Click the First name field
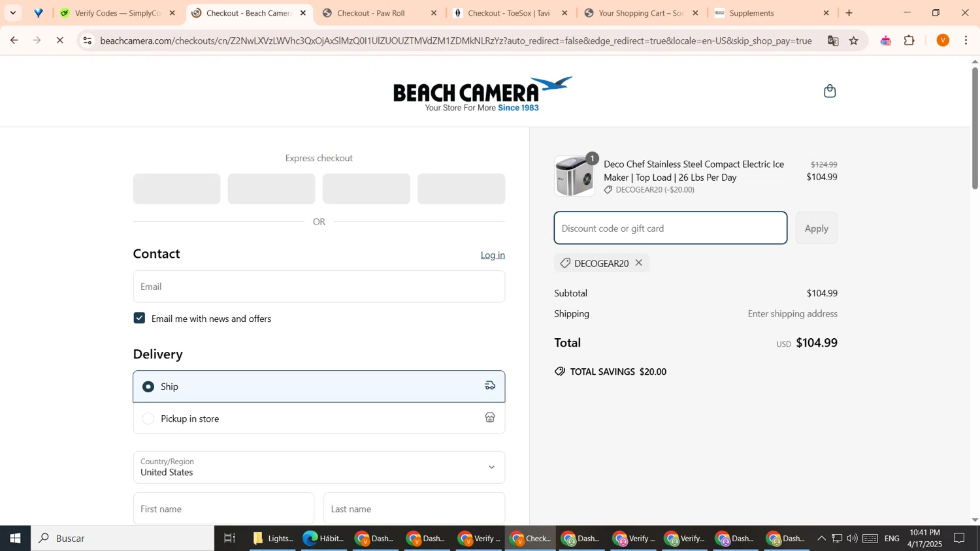Image resolution: width=980 pixels, height=551 pixels. 223,509
